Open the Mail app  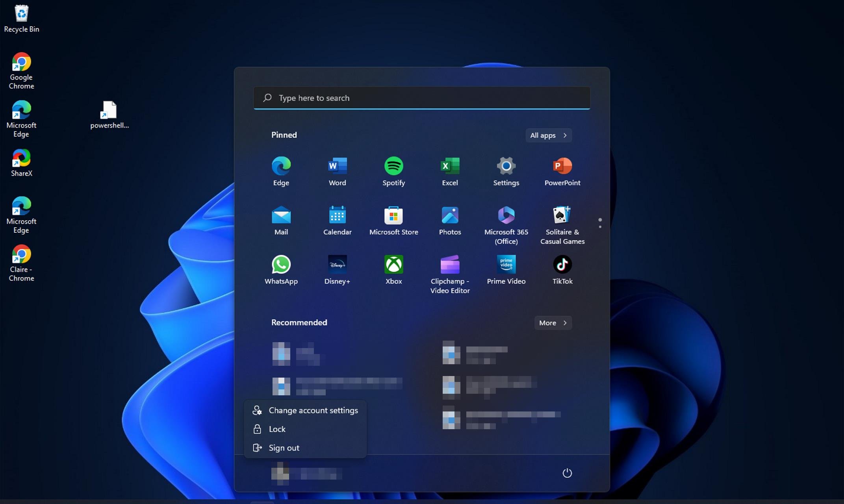coord(281,220)
